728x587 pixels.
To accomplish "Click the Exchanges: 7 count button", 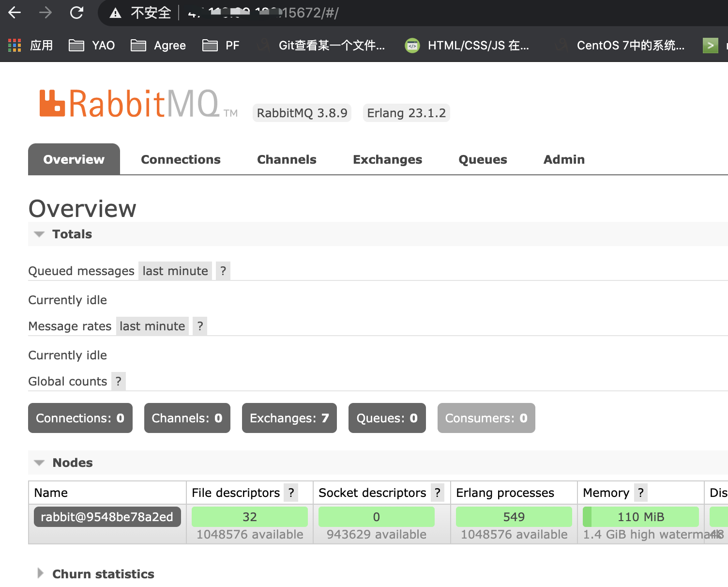I will pyautogui.click(x=289, y=418).
